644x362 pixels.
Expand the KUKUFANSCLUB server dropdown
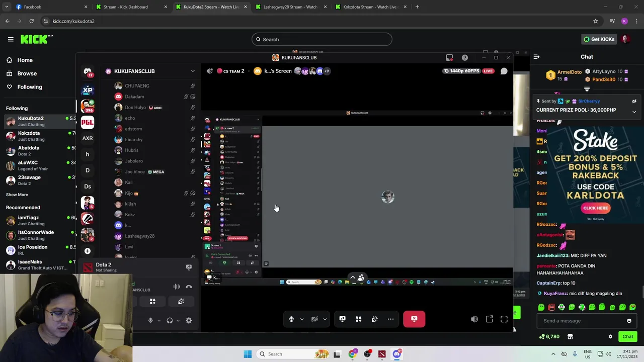[x=193, y=71]
